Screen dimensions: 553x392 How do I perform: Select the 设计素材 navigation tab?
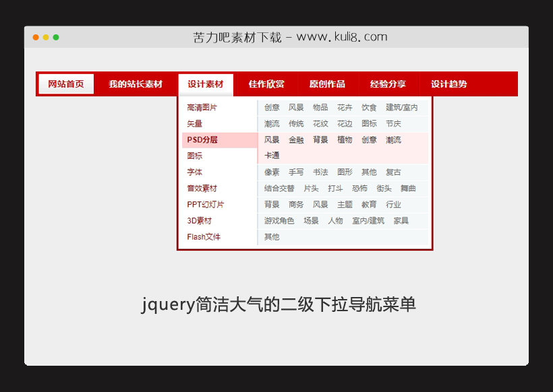point(205,84)
